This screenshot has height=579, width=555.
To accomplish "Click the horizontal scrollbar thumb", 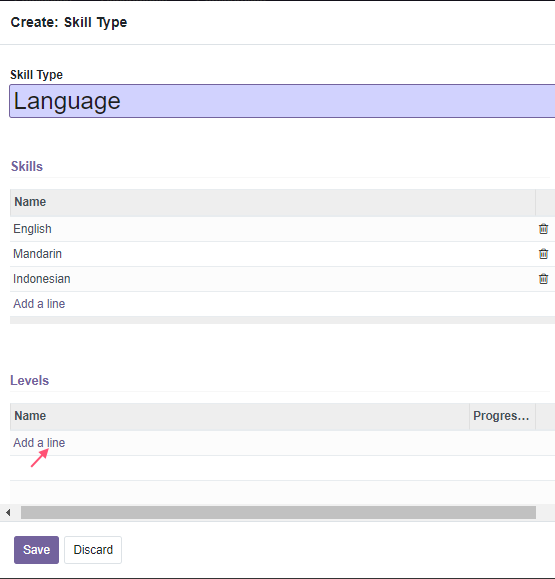I will point(278,513).
